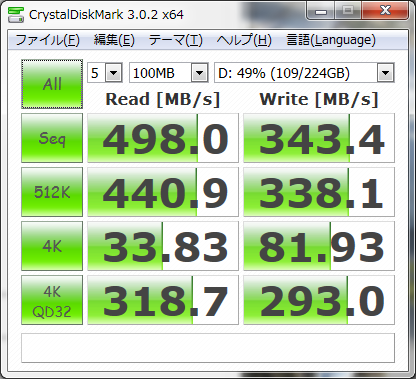
Task: Click the Seq read result 498.0
Action: pyautogui.click(x=163, y=138)
